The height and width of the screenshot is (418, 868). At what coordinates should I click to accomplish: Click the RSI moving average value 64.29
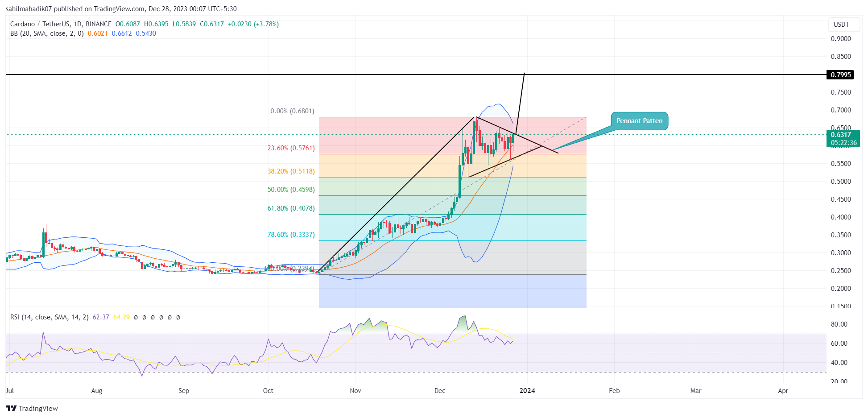121,317
